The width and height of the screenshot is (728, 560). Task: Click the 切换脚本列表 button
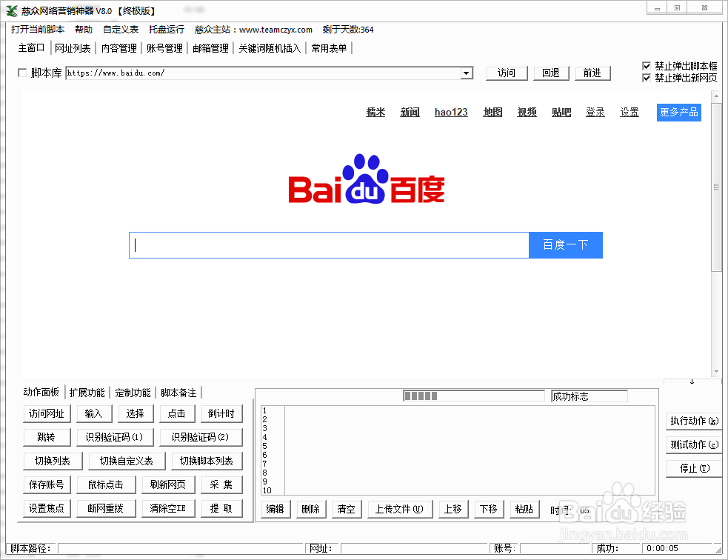207,461
